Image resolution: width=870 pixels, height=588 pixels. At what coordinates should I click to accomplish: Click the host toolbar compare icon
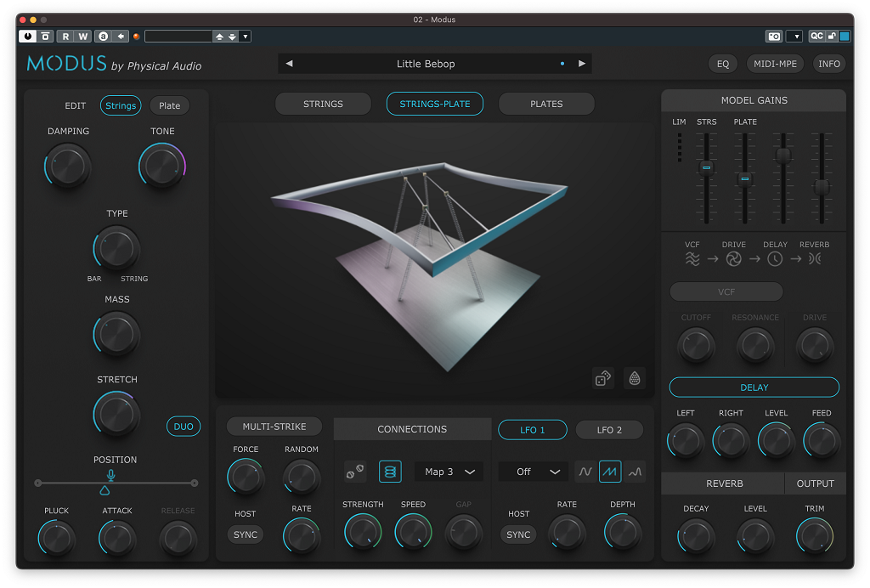coord(103,36)
